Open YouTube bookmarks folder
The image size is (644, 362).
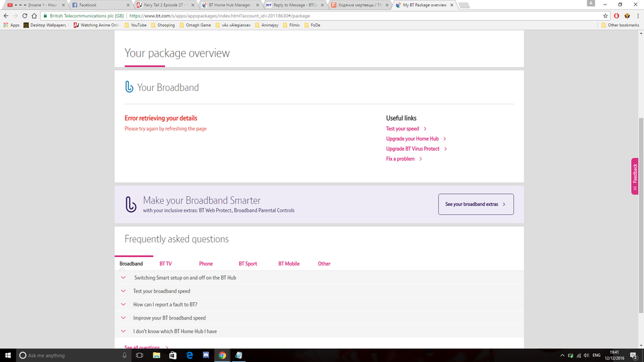point(135,25)
